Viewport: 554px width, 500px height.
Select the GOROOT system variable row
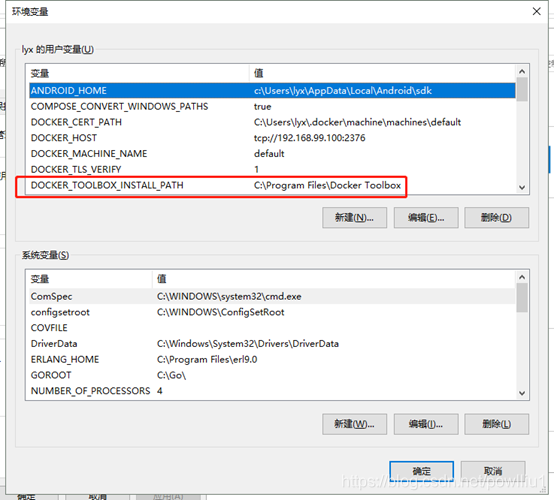(272, 375)
